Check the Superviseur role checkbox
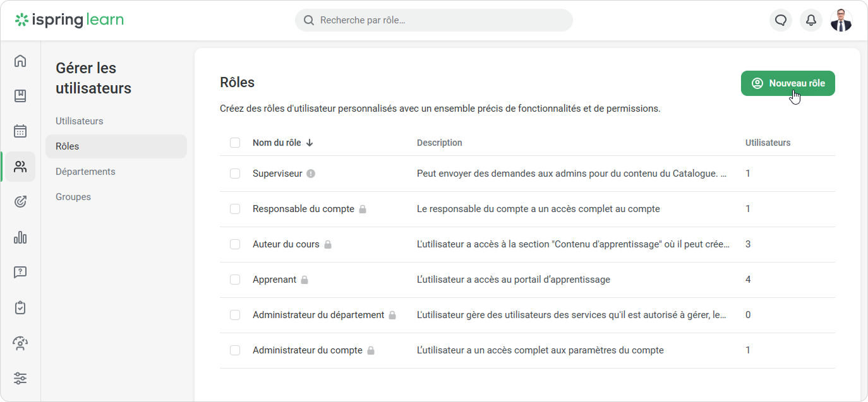 pyautogui.click(x=235, y=174)
